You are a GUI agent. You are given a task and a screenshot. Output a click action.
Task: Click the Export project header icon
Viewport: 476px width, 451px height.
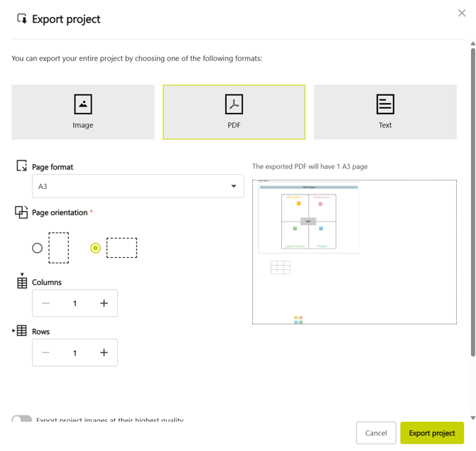[x=22, y=19]
